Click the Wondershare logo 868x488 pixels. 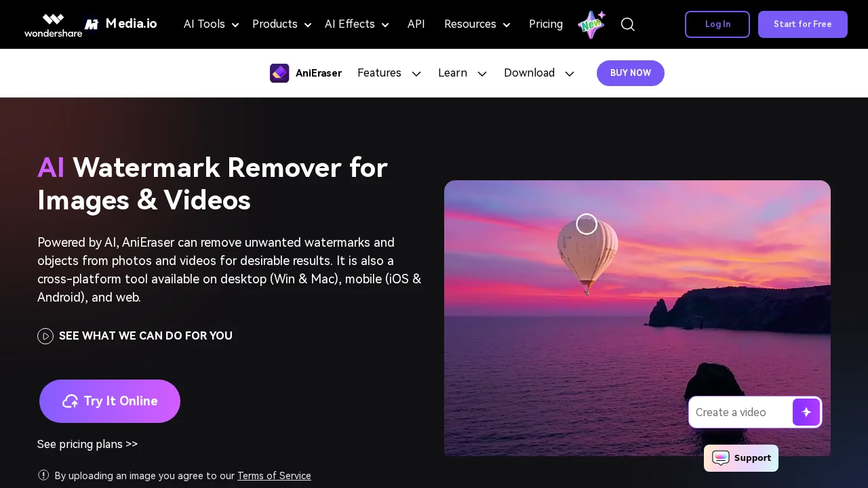[53, 25]
